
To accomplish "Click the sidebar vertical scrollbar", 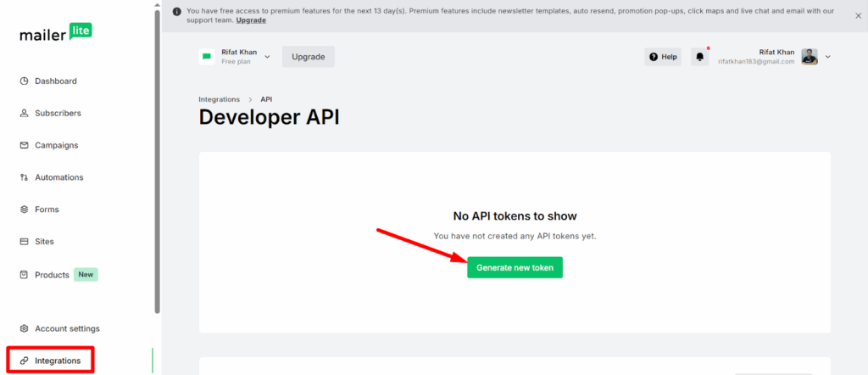I will (x=157, y=160).
